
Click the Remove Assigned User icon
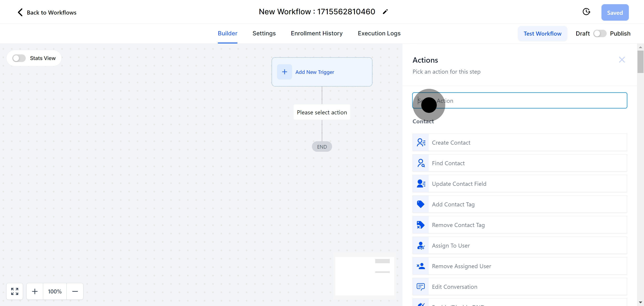tap(421, 266)
